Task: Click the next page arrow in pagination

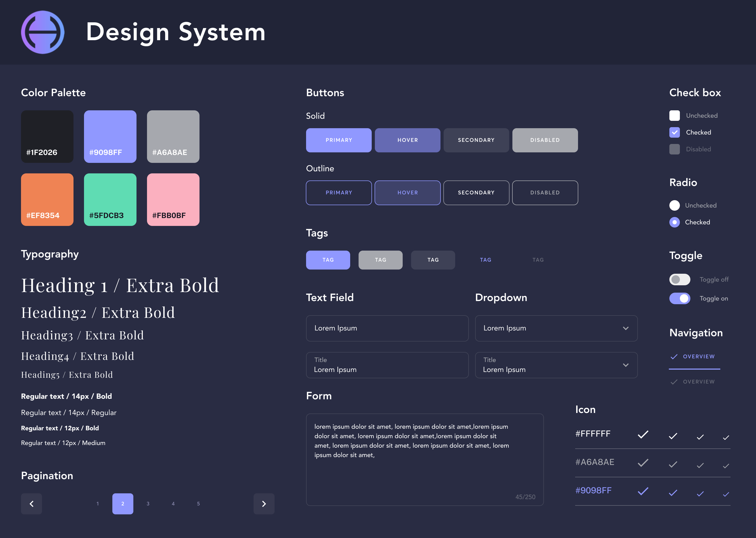Action: [x=264, y=504]
